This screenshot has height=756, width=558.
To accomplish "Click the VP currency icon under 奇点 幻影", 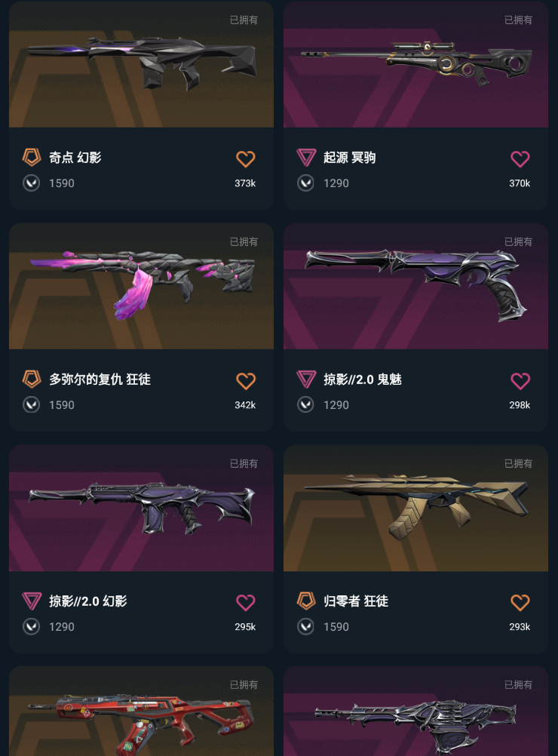I will 32,183.
